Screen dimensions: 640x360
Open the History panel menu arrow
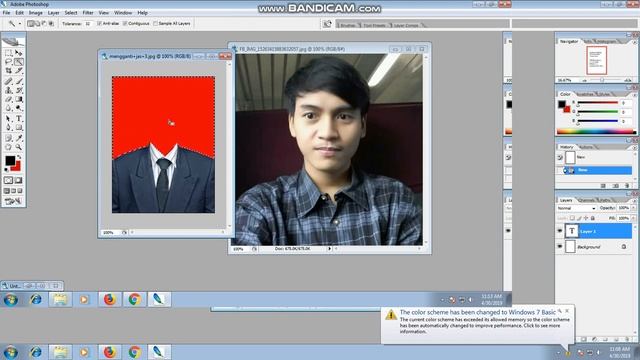pos(634,147)
